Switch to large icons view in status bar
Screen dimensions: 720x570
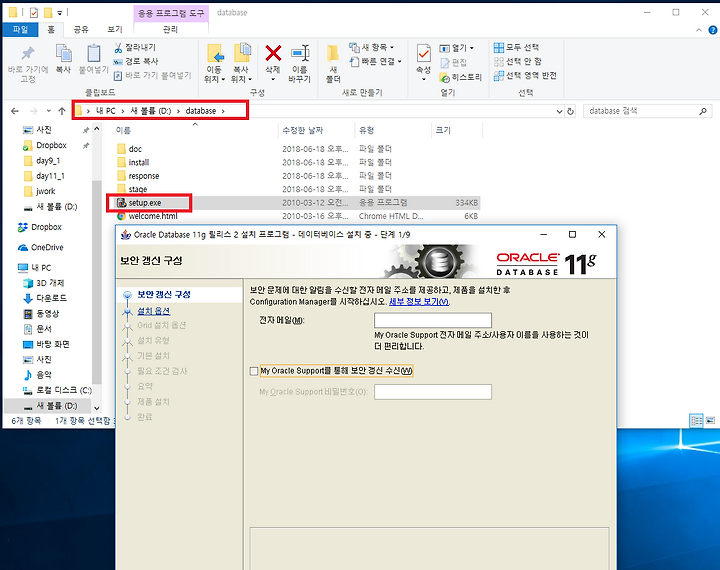tap(710, 420)
